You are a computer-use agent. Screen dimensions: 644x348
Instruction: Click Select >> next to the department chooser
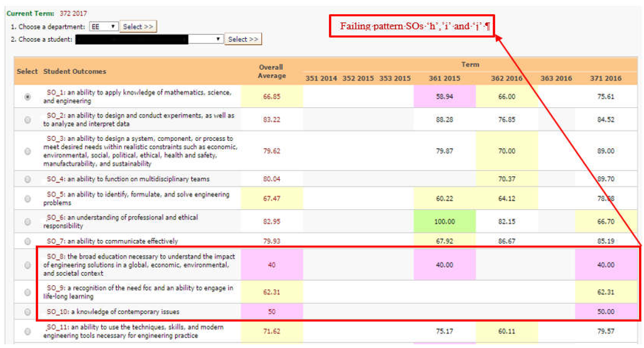(138, 26)
